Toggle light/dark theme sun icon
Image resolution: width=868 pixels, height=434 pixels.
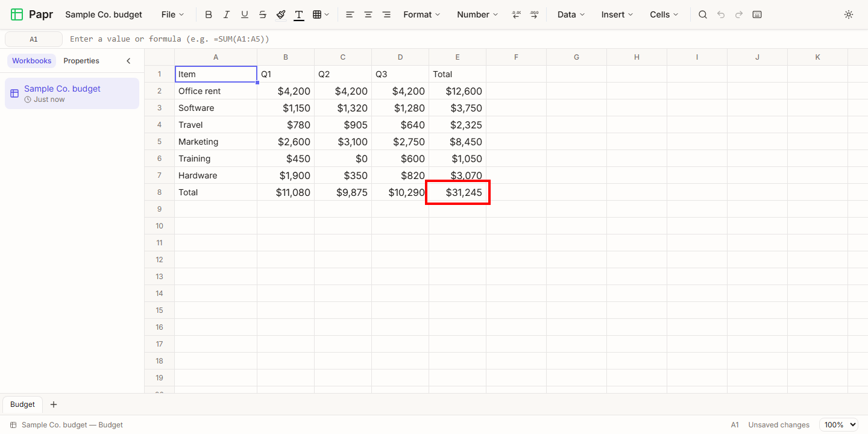[849, 14]
